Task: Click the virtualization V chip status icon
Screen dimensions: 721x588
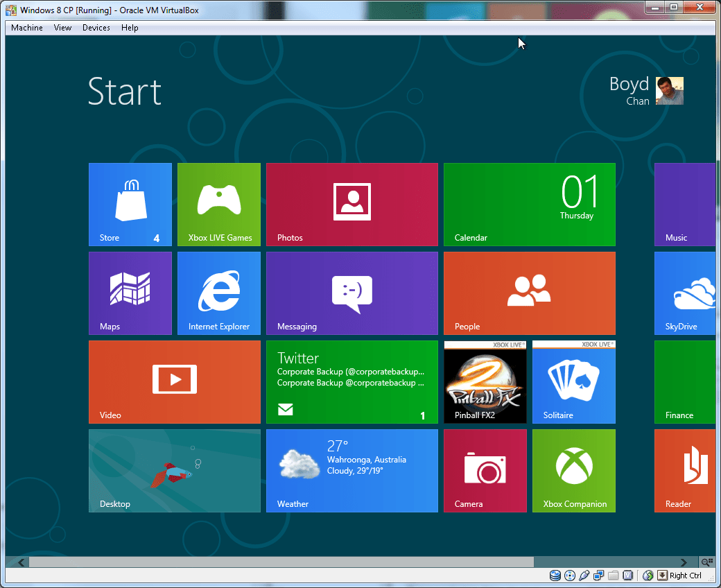Action: (x=627, y=576)
